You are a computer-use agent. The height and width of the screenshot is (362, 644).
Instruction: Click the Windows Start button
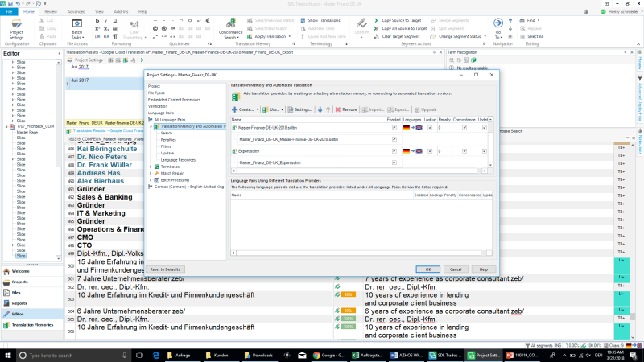(x=8, y=355)
